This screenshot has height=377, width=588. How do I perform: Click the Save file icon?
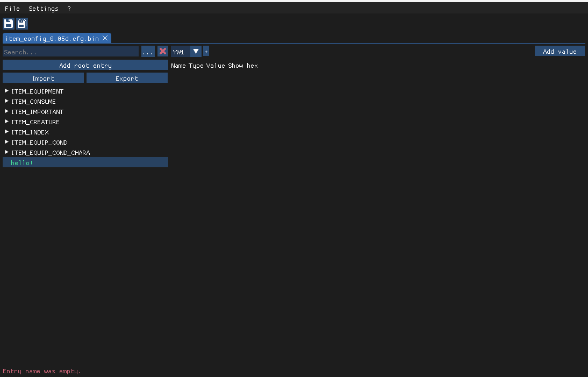point(8,23)
